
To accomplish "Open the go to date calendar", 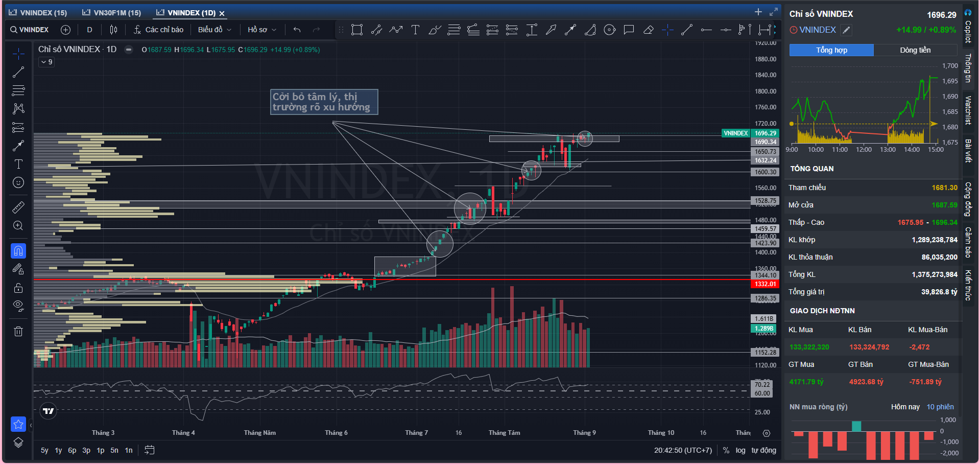I will [150, 450].
